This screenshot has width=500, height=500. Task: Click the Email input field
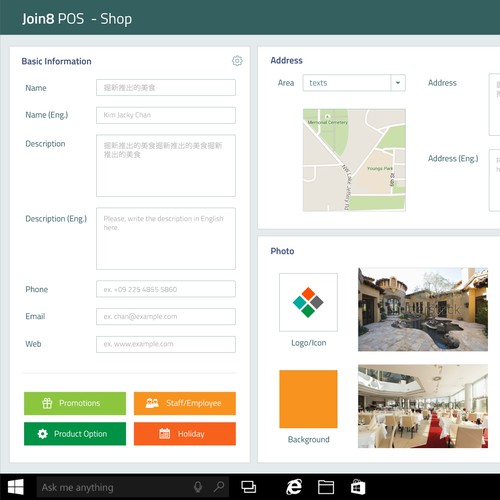point(166,316)
